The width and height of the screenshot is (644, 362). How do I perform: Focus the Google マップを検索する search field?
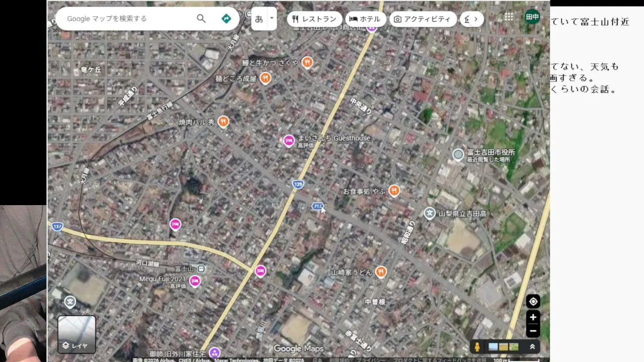[x=128, y=19]
